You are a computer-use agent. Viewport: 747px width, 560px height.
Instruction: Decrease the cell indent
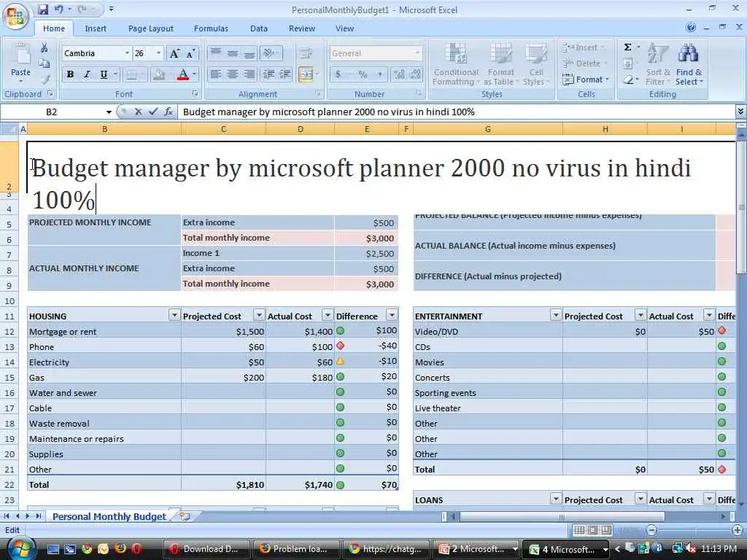coord(268,74)
